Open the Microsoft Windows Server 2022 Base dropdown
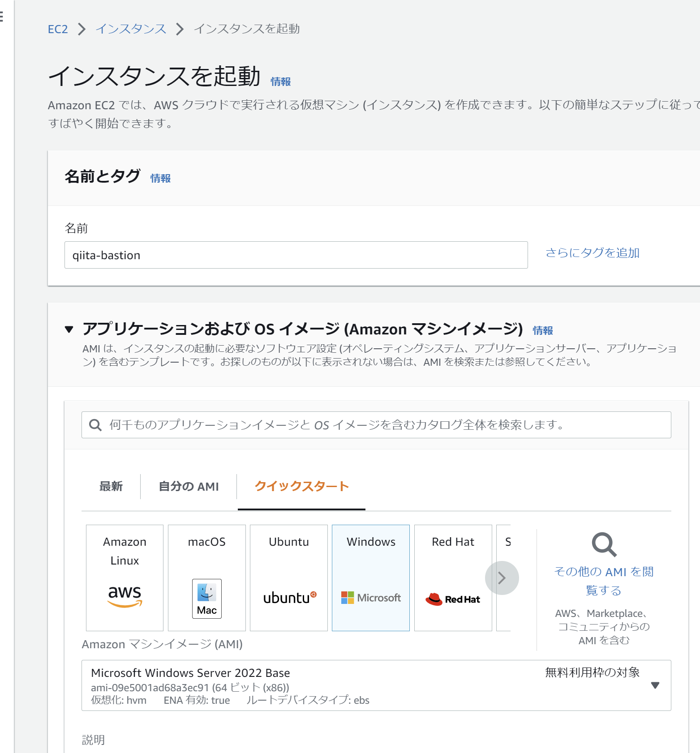The image size is (700, 753). click(x=376, y=685)
